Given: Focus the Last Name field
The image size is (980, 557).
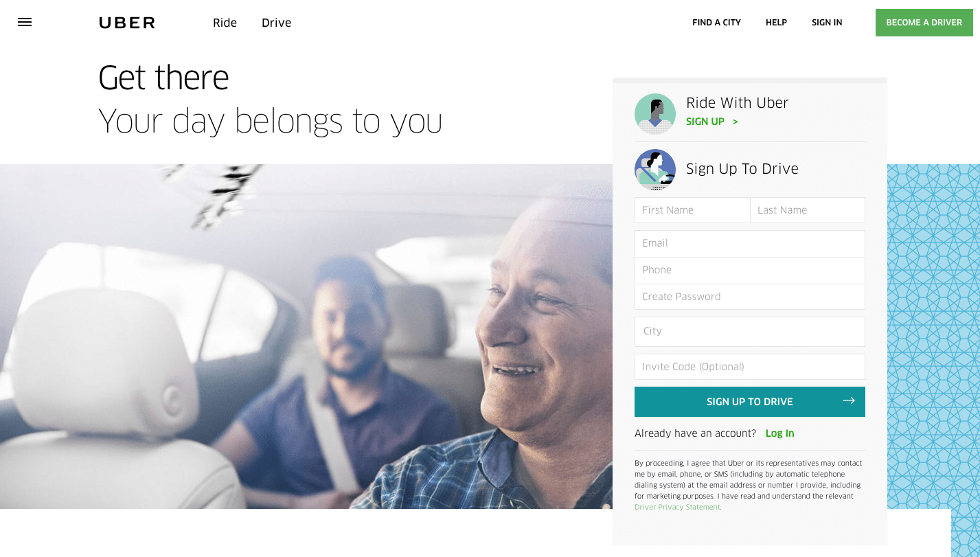Looking at the screenshot, I should coord(808,210).
